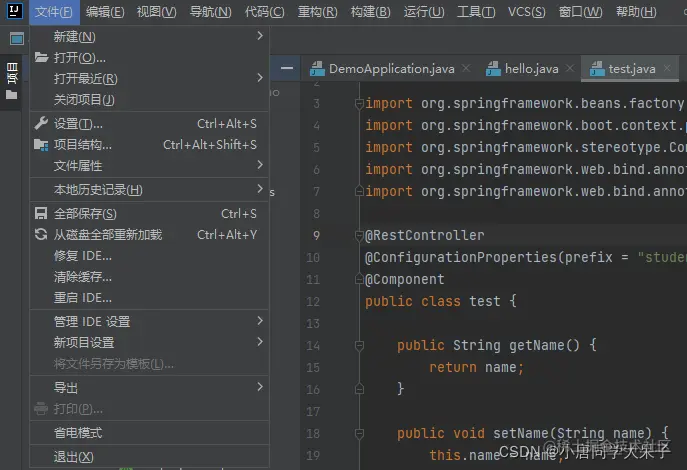Expand the 新项目设置 submenu
This screenshot has width=687, height=470.
point(149,343)
